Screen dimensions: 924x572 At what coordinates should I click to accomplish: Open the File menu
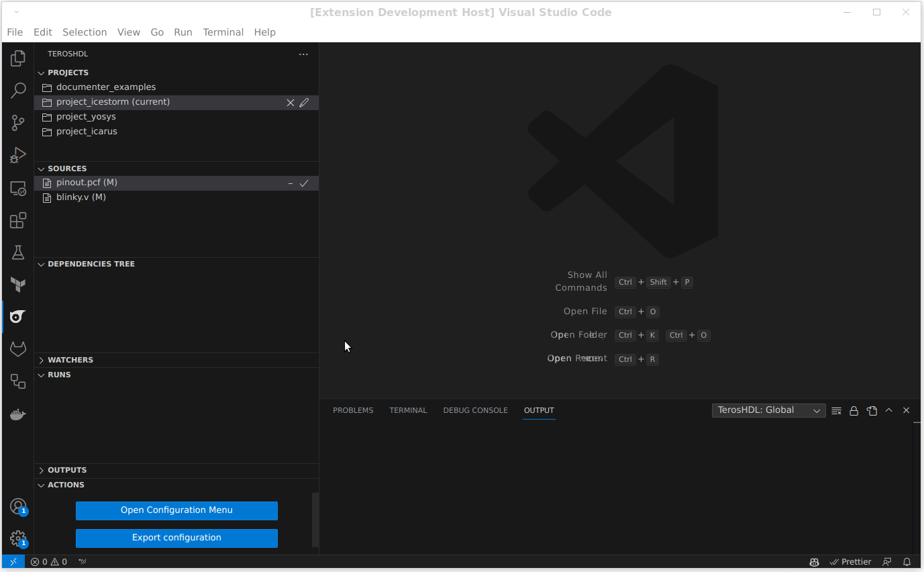click(15, 32)
